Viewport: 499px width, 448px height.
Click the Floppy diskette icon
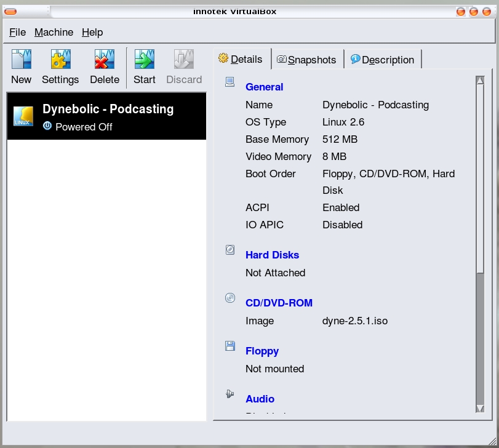click(230, 346)
